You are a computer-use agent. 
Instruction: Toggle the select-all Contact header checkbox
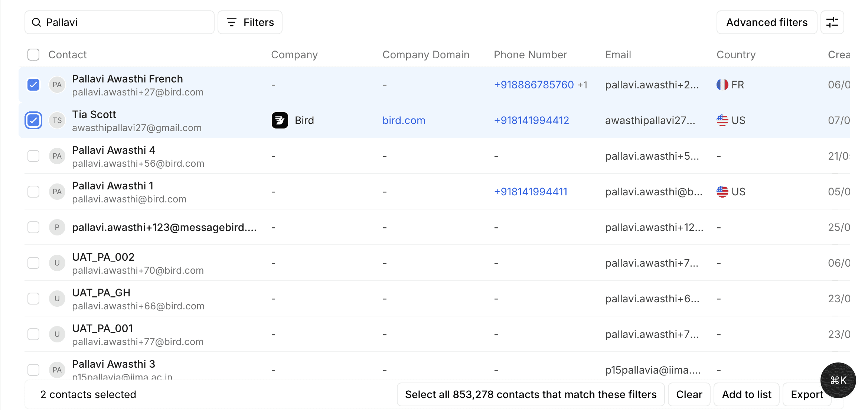(33, 55)
